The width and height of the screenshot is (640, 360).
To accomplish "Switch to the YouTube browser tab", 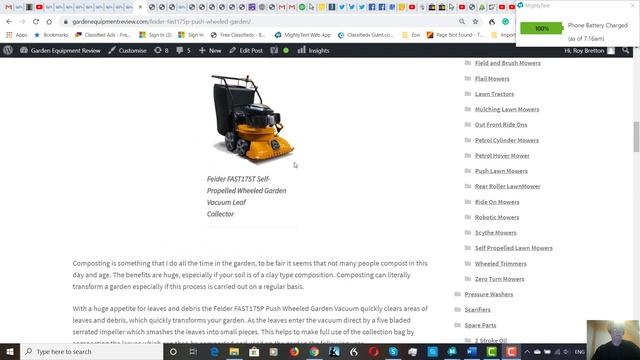I will (39, 7).
